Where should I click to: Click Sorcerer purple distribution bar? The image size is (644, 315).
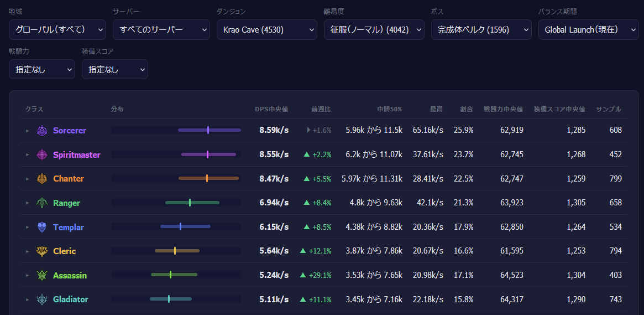click(x=210, y=130)
